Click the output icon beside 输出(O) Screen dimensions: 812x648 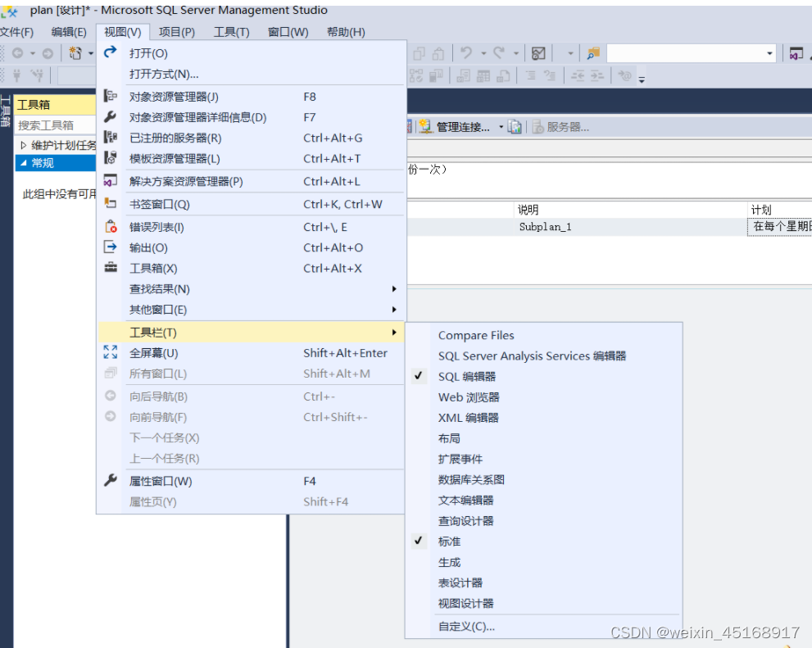(111, 247)
